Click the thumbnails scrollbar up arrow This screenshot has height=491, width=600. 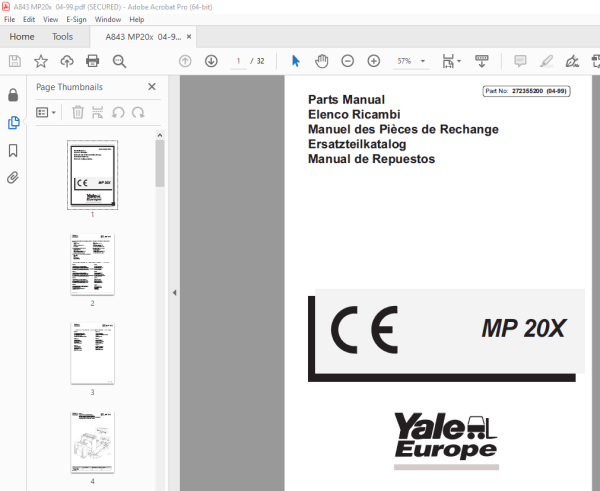(x=160, y=135)
